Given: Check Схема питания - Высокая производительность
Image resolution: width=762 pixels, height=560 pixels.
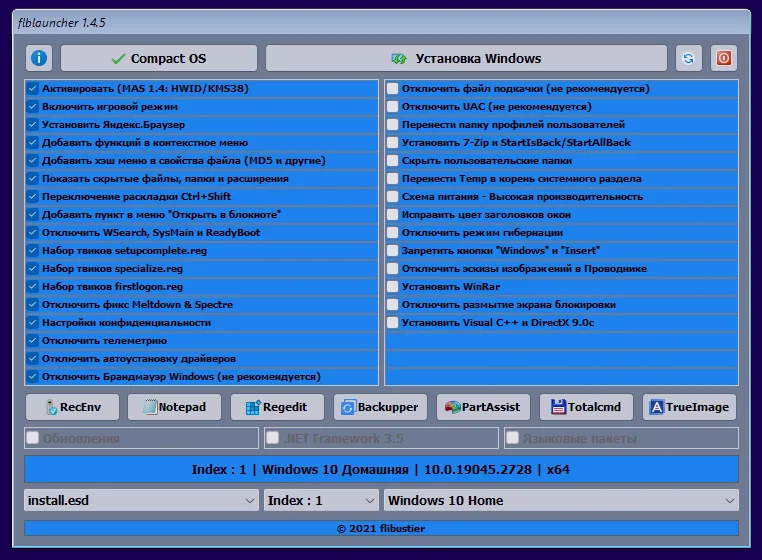Looking at the screenshot, I should [393, 196].
